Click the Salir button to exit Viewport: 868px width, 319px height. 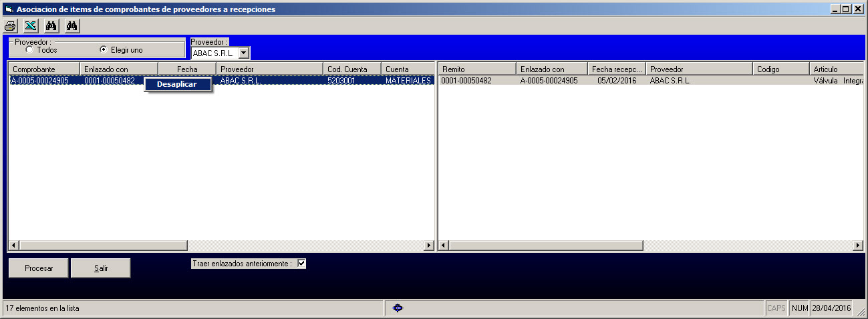[101, 268]
